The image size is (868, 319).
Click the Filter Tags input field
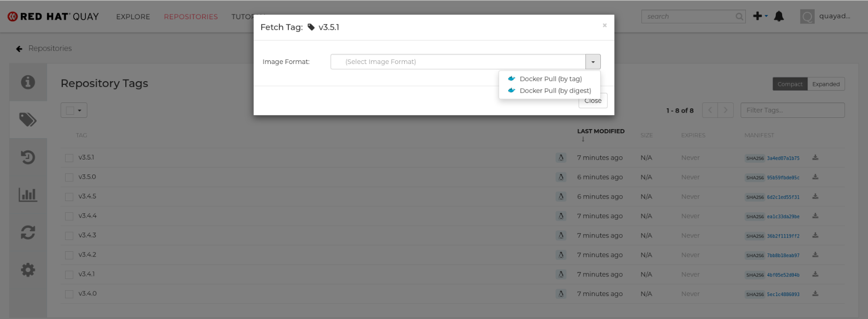pyautogui.click(x=792, y=110)
